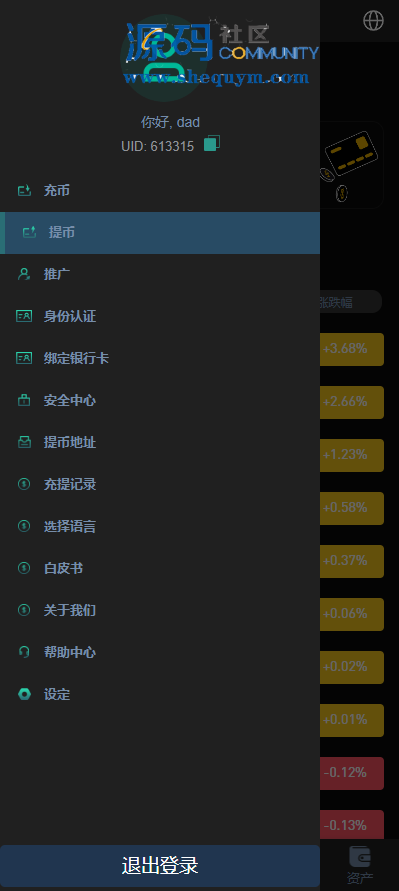
Task: Copy the UID with the copy icon
Action: [211, 143]
